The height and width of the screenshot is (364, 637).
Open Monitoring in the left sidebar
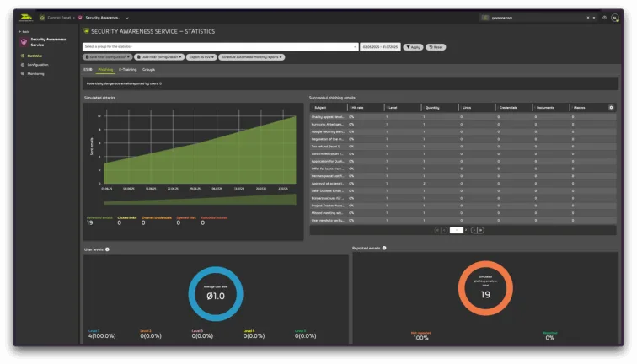[35, 74]
